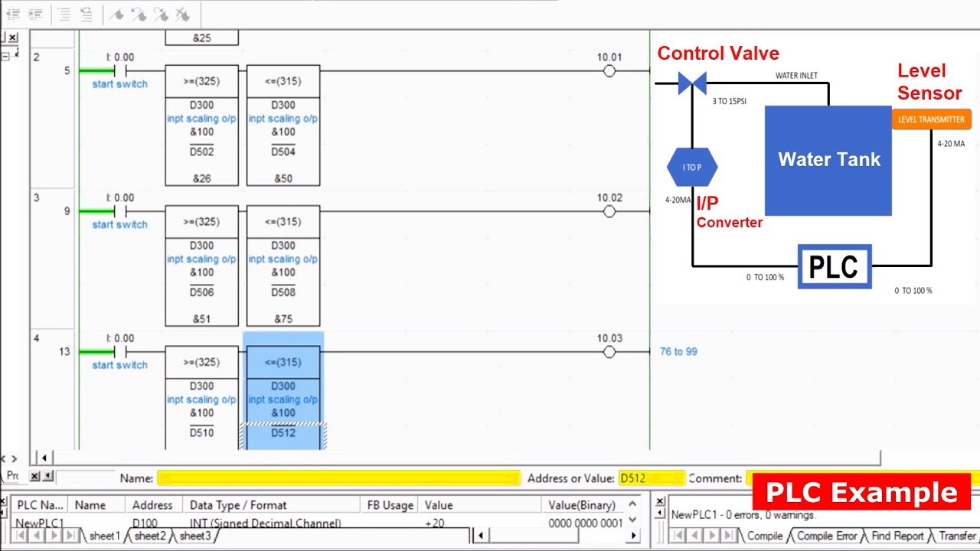The height and width of the screenshot is (551, 980).
Task: Click the last crossed-out flag toolbar icon
Action: coord(182,14)
